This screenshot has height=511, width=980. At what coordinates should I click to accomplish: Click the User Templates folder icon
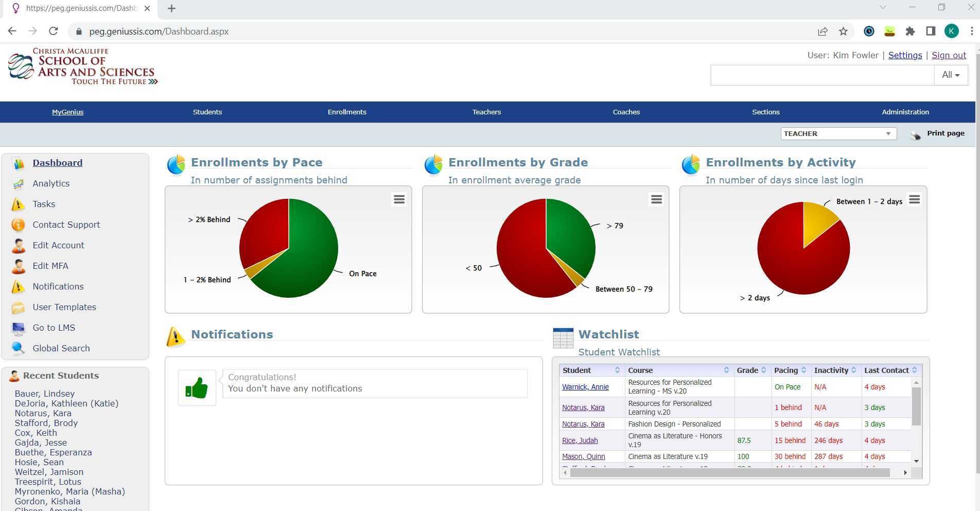(x=18, y=308)
